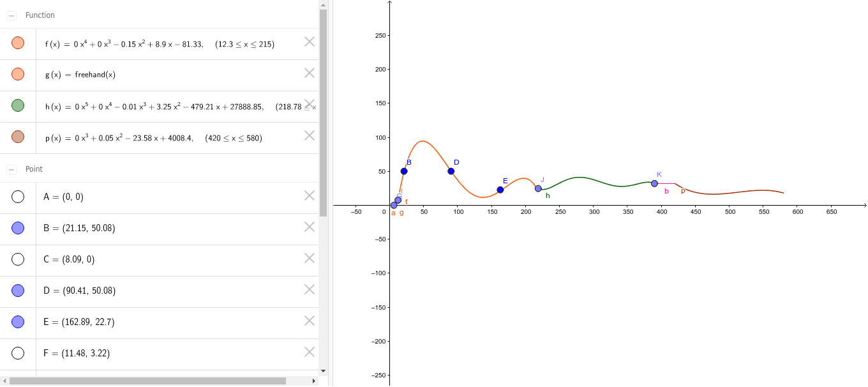Delete function g(x) using its X
The height and width of the screenshot is (387, 868).
[x=309, y=73]
